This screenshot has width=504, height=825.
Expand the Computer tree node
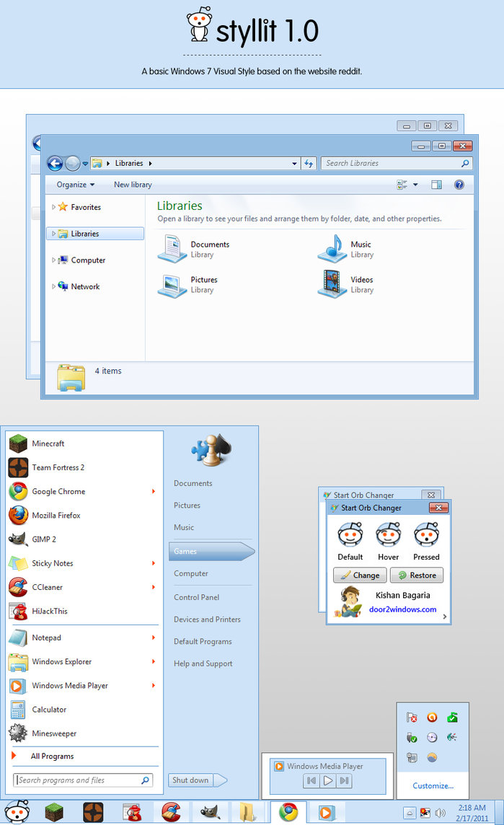point(53,260)
